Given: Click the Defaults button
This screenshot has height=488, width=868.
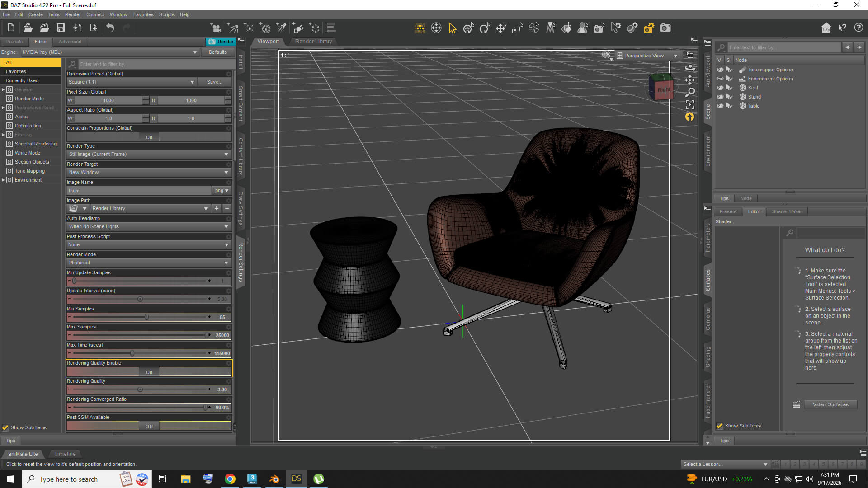Looking at the screenshot, I should click(x=217, y=52).
